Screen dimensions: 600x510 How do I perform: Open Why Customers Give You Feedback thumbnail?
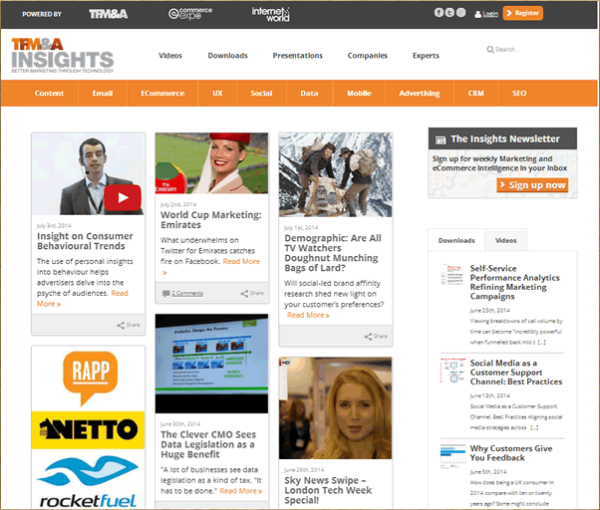[x=453, y=455]
